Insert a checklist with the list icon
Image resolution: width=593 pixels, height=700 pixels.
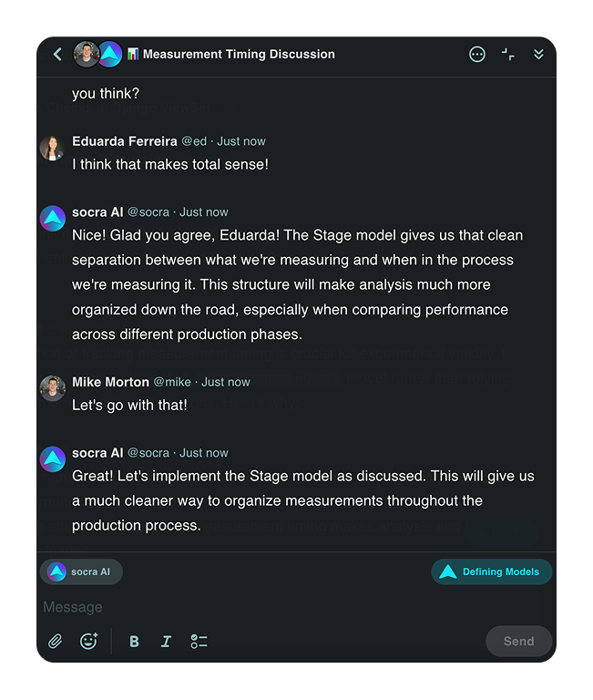(199, 642)
